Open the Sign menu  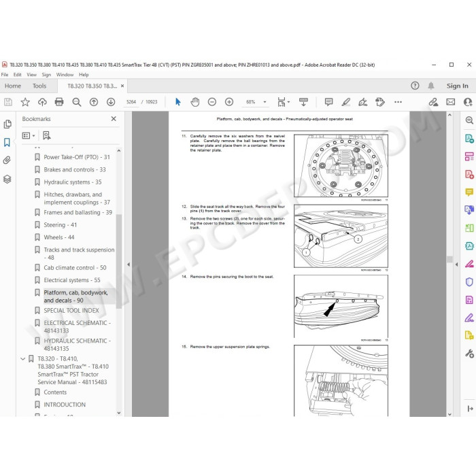click(x=46, y=75)
